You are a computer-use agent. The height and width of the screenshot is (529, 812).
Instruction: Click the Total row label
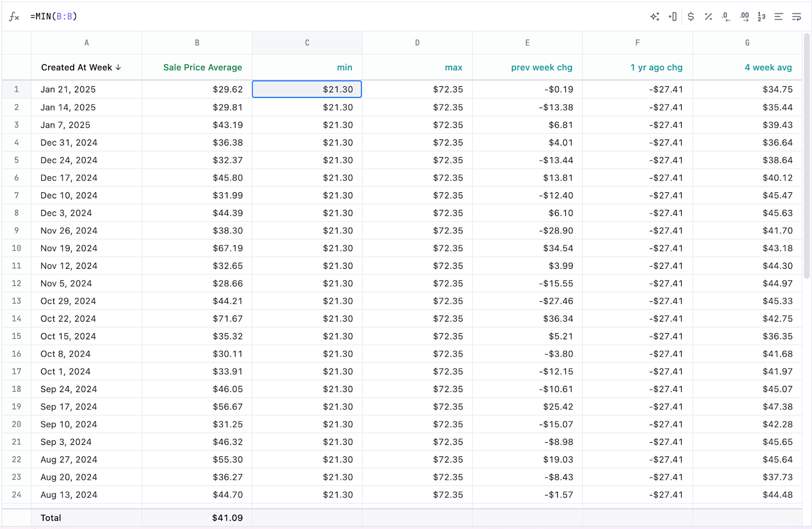[x=51, y=518]
